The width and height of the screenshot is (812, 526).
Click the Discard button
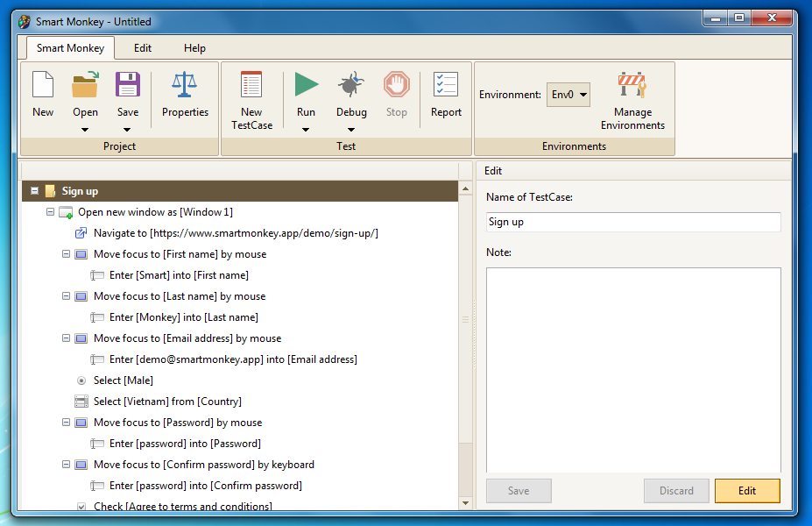pos(676,491)
